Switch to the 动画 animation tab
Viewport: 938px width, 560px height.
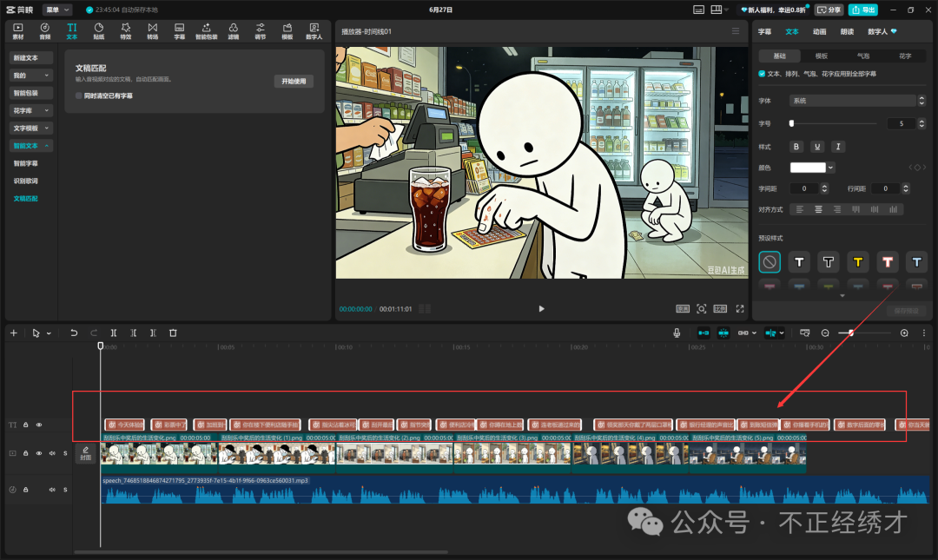(820, 32)
